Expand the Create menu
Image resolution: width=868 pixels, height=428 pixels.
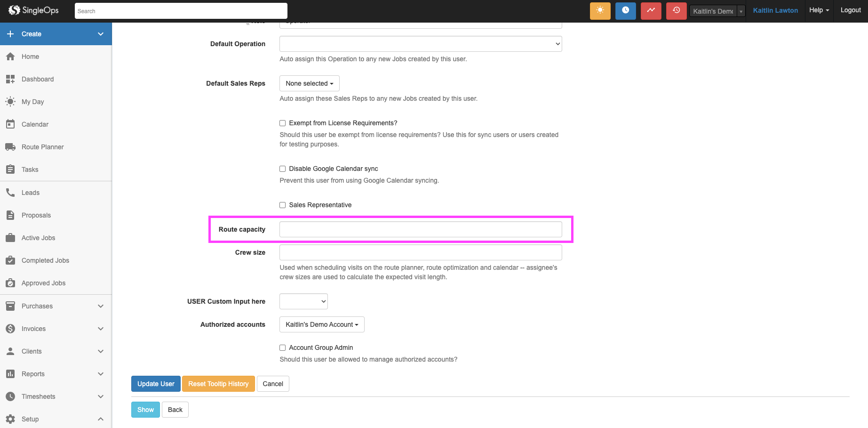(56, 34)
